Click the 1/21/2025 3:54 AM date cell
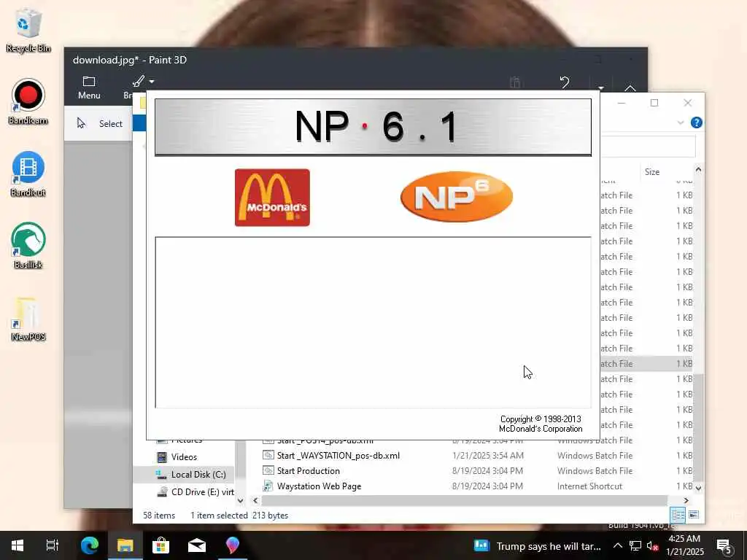Screen dimensions: 747x560 click(488, 455)
